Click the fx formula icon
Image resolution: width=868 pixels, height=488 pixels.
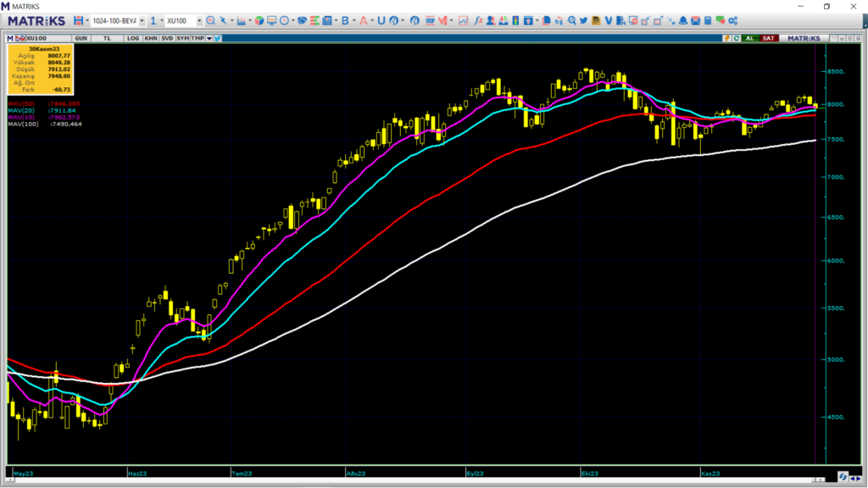click(x=478, y=20)
